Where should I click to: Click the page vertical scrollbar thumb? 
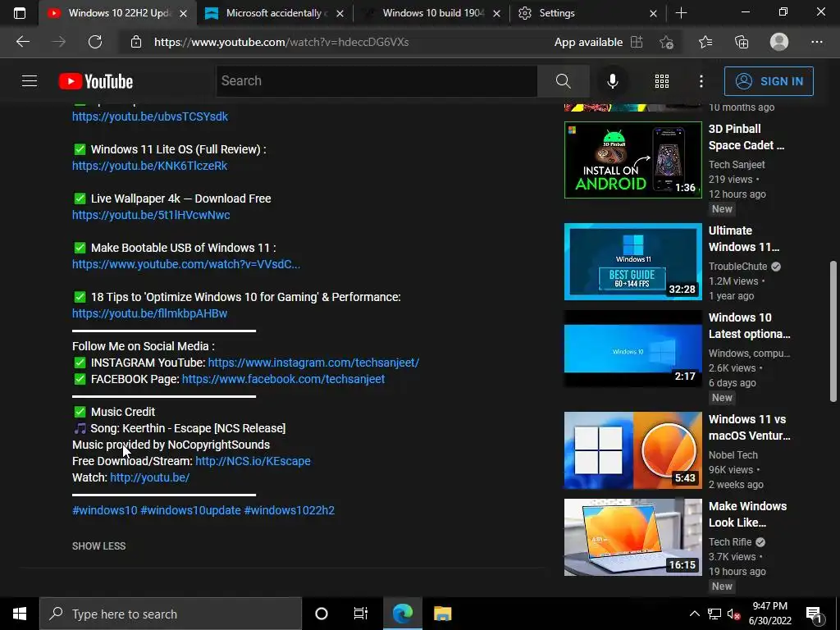tap(833, 331)
